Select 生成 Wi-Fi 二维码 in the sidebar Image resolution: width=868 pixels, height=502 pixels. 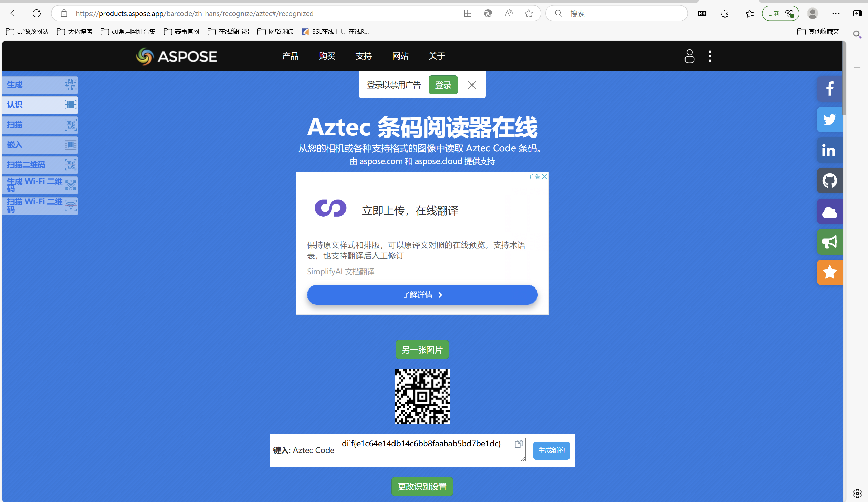(x=40, y=185)
